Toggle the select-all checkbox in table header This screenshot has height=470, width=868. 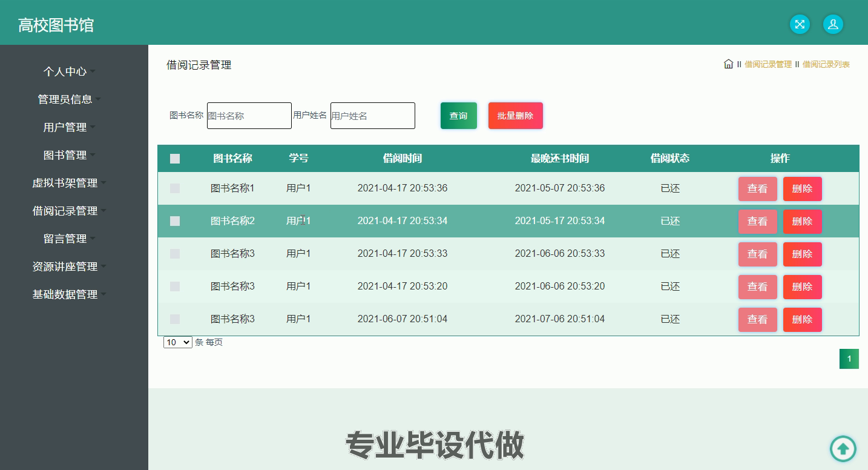(x=175, y=159)
